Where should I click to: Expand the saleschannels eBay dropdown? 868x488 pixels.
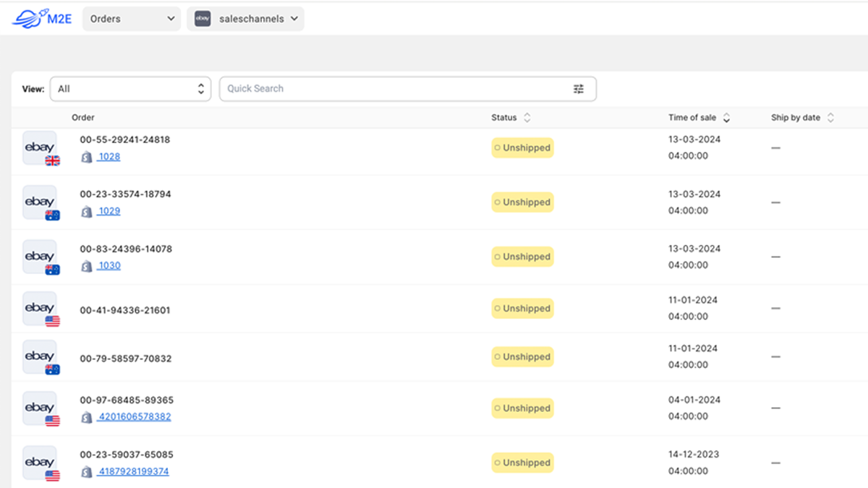pyautogui.click(x=245, y=19)
